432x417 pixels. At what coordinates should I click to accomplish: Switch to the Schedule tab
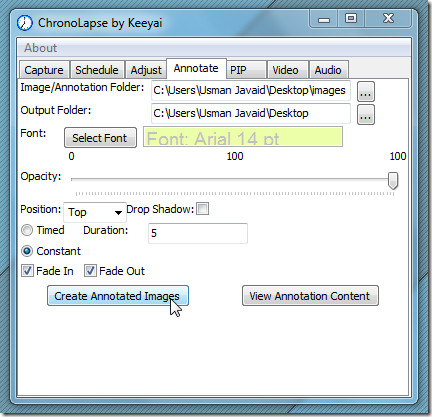pos(97,70)
